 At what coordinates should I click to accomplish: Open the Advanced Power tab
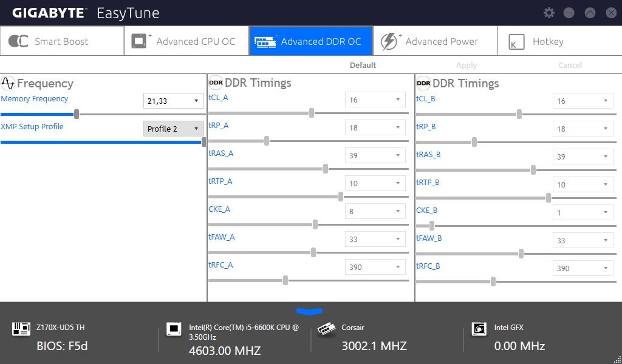point(435,41)
